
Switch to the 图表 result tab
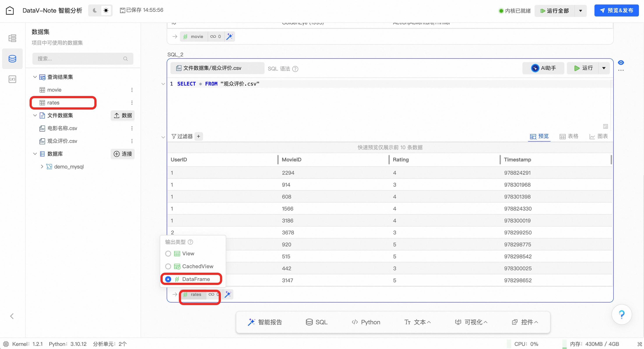pyautogui.click(x=598, y=136)
